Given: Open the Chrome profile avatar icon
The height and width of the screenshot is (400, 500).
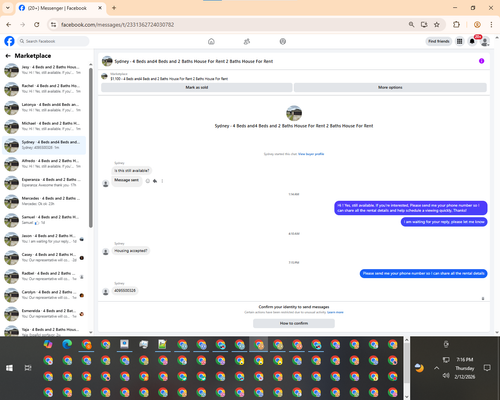Looking at the screenshot, I should (x=477, y=25).
